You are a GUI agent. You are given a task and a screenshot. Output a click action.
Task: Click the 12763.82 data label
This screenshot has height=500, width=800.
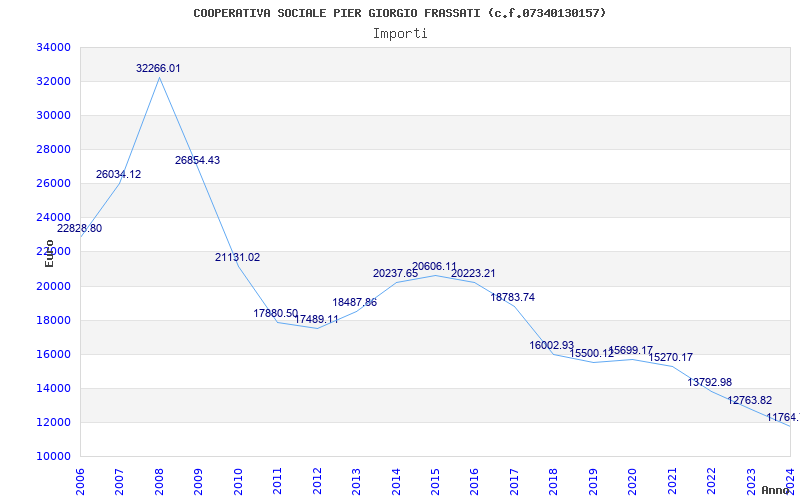point(749,401)
